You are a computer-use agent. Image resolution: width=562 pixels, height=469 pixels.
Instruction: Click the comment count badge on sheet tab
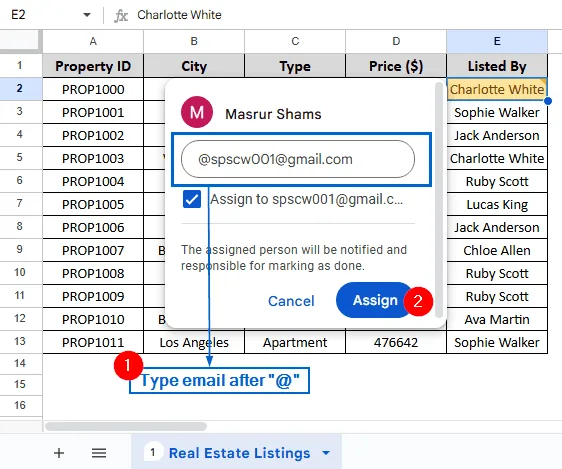coord(153,453)
